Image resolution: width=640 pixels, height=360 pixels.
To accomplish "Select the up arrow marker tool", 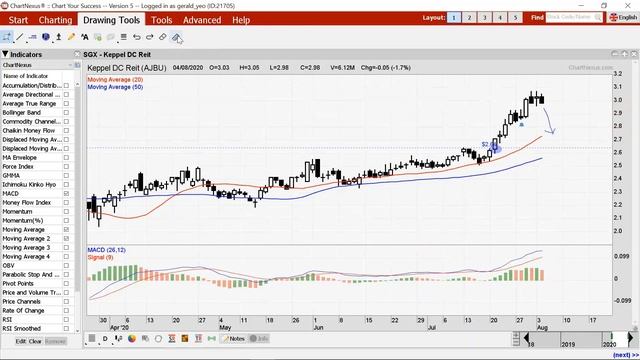I will 59,37.
